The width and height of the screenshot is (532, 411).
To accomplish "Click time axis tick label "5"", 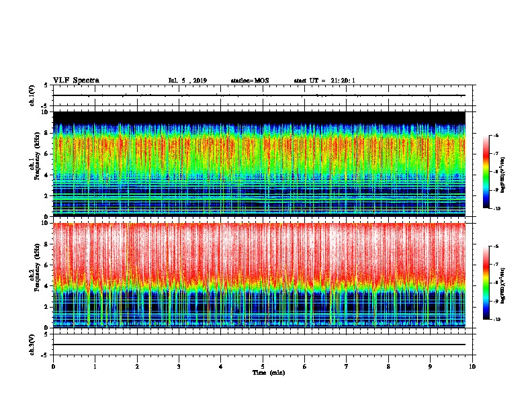I will click(x=263, y=367).
